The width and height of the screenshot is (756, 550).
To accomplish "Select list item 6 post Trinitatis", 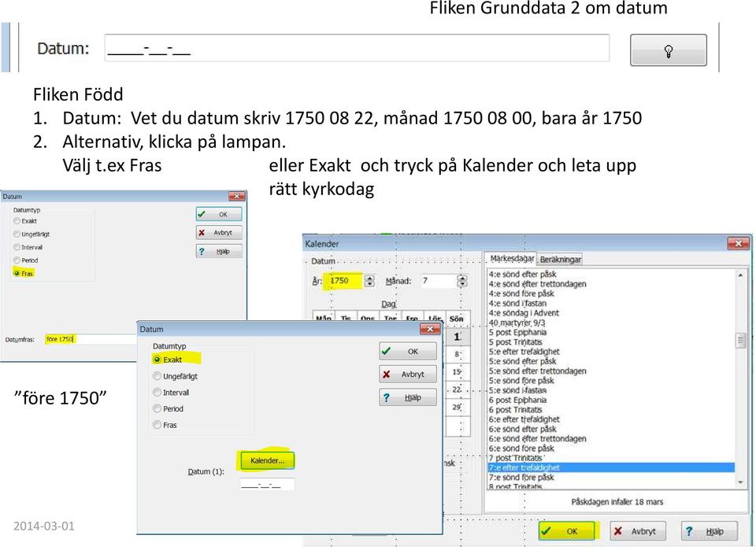I will tap(515, 410).
